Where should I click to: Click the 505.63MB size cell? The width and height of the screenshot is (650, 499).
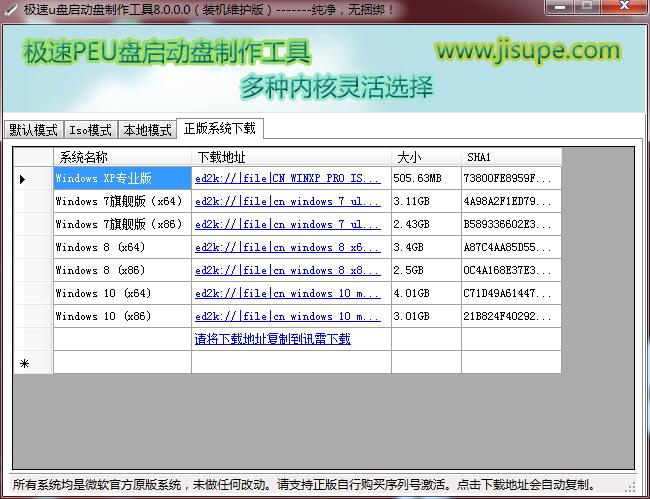(x=426, y=178)
